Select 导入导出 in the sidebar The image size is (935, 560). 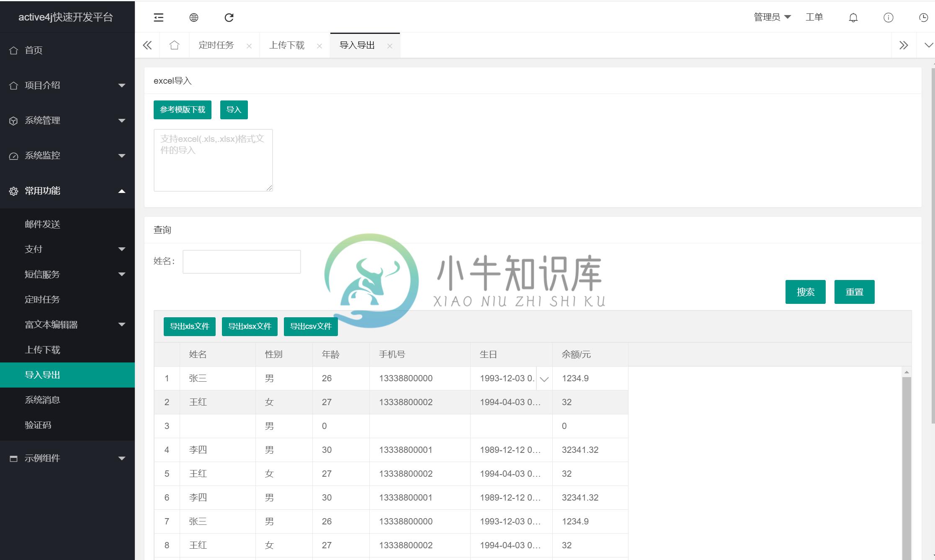coord(67,375)
